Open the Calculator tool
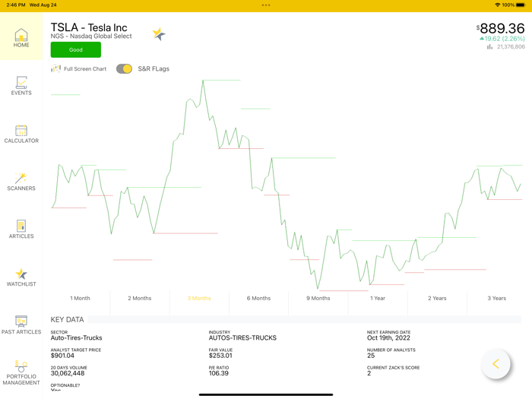This screenshot has width=532, height=399. (x=21, y=134)
